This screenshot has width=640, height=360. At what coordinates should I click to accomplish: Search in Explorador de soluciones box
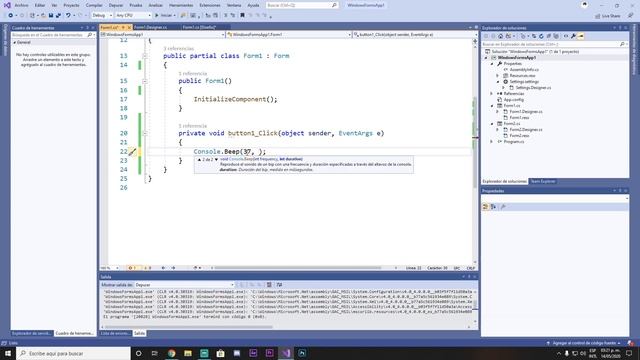click(554, 44)
